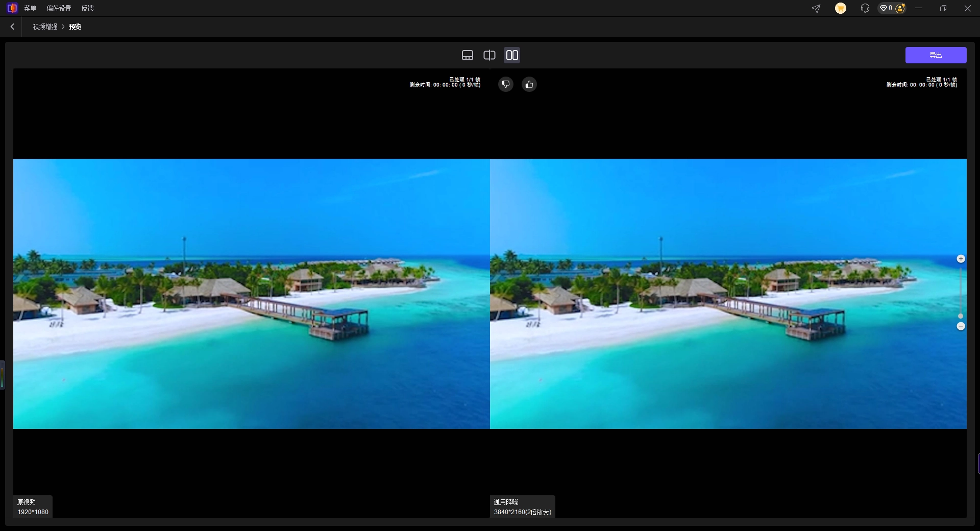980x531 pixels.
Task: Click the 视频增强 breadcrumb link
Action: tap(45, 27)
